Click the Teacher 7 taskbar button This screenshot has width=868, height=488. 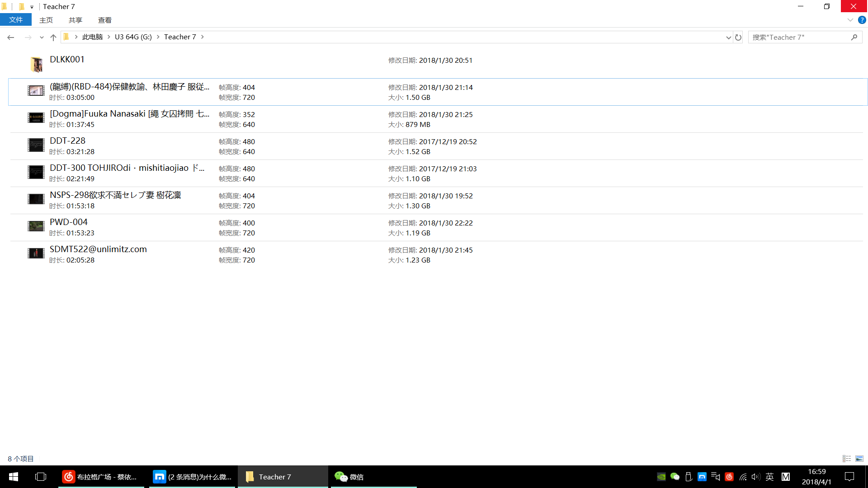[283, 477]
